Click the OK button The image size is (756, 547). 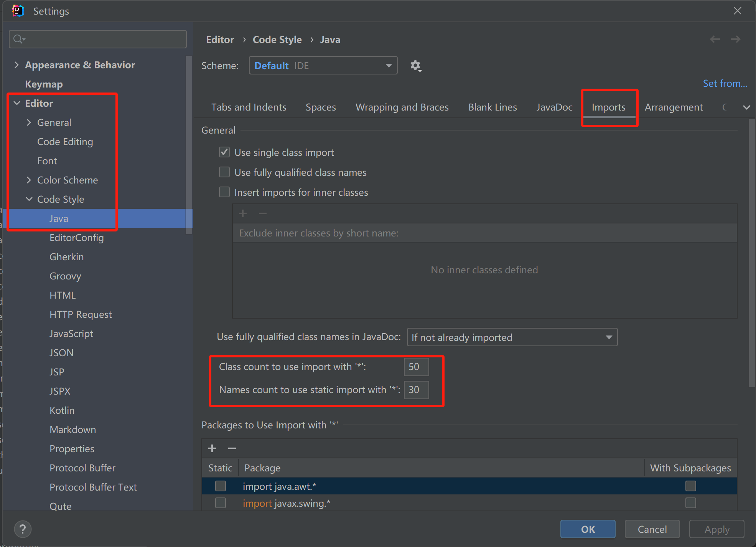(x=588, y=529)
